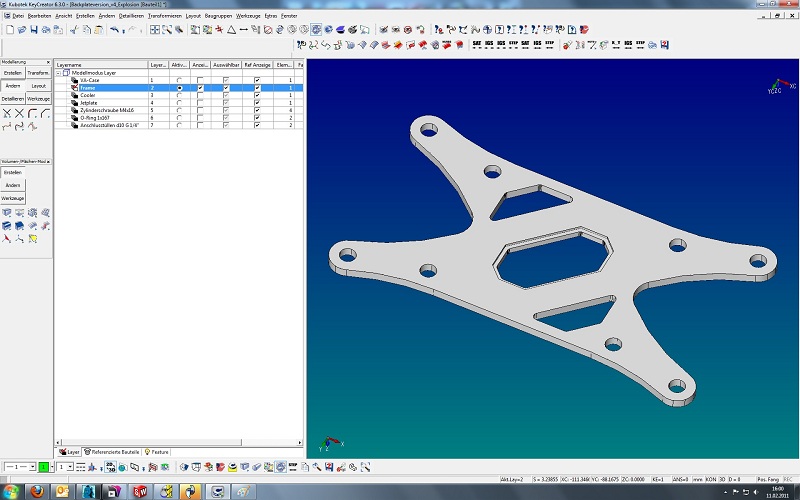This screenshot has width=800, height=500.
Task: Select the Jetplate layer row
Action: coord(179,103)
